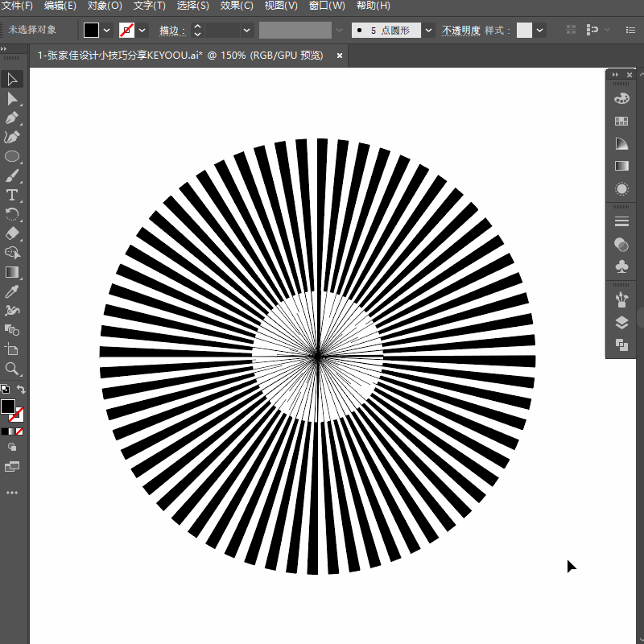The height and width of the screenshot is (644, 644).
Task: Select the Eraser tool
Action: (12, 233)
